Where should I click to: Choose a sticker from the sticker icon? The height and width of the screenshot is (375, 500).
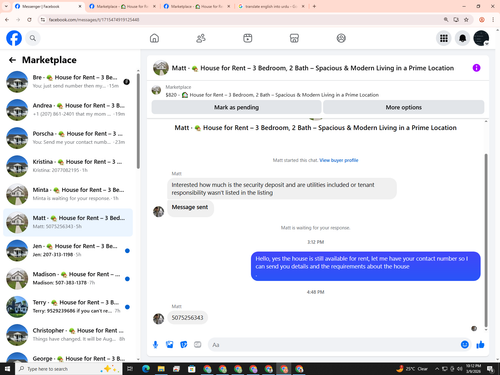pyautogui.click(x=184, y=345)
